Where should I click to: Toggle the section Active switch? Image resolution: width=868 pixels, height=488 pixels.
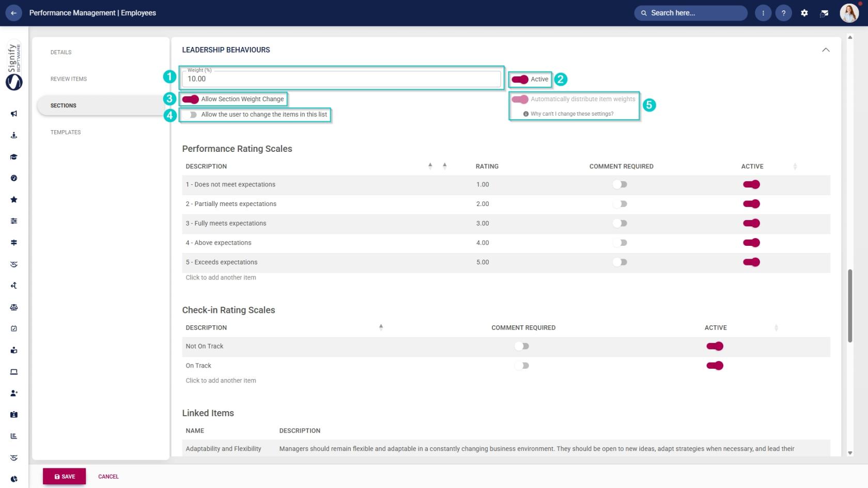[x=520, y=79]
